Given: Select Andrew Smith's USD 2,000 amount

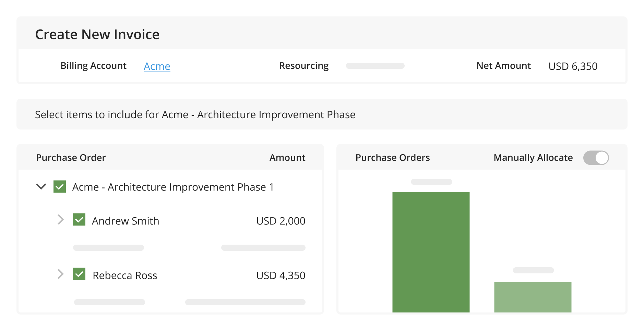Looking at the screenshot, I should click(x=281, y=221).
